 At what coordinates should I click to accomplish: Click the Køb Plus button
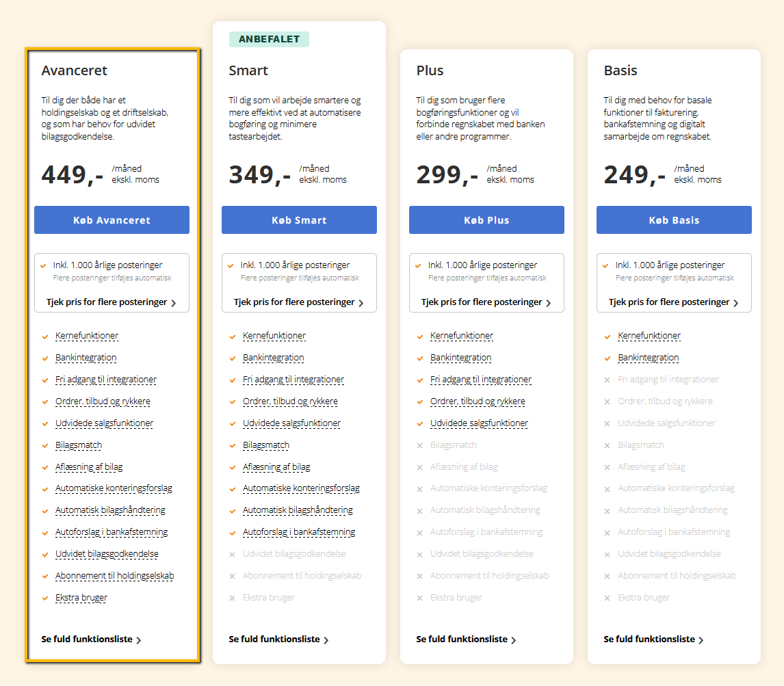[x=486, y=220]
